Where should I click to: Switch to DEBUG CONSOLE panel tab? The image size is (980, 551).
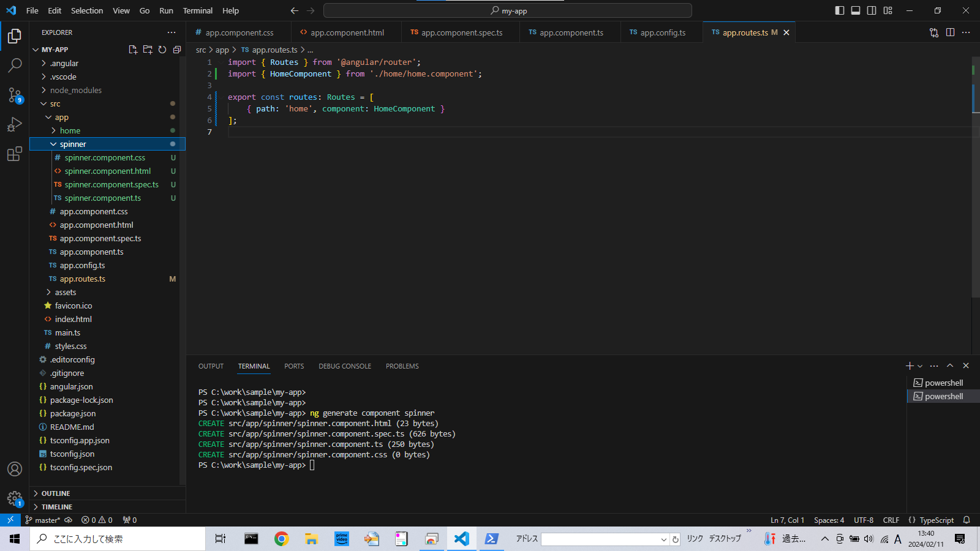pyautogui.click(x=345, y=366)
